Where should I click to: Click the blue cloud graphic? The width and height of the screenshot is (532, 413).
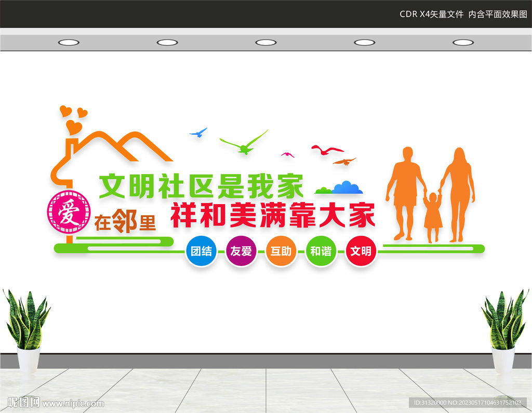(348, 188)
